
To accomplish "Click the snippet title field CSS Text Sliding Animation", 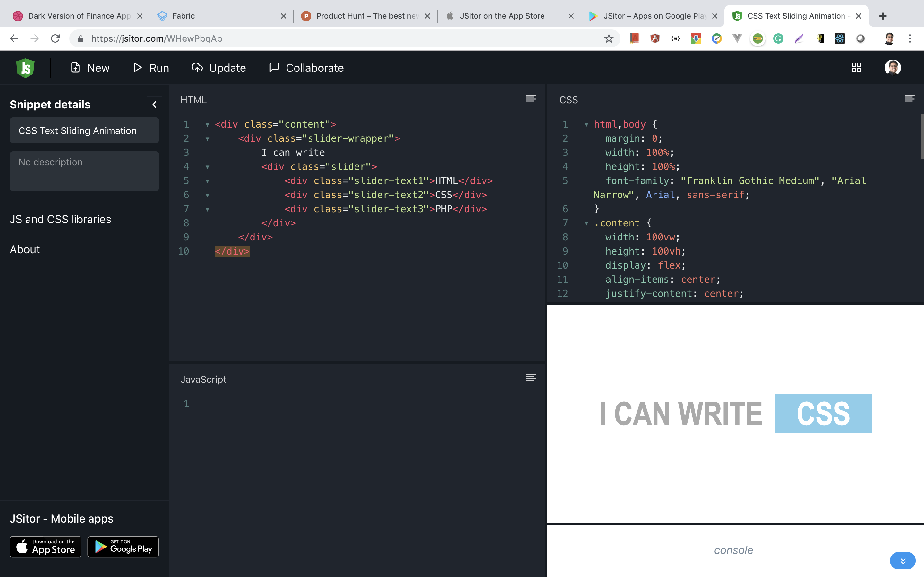I will [78, 130].
